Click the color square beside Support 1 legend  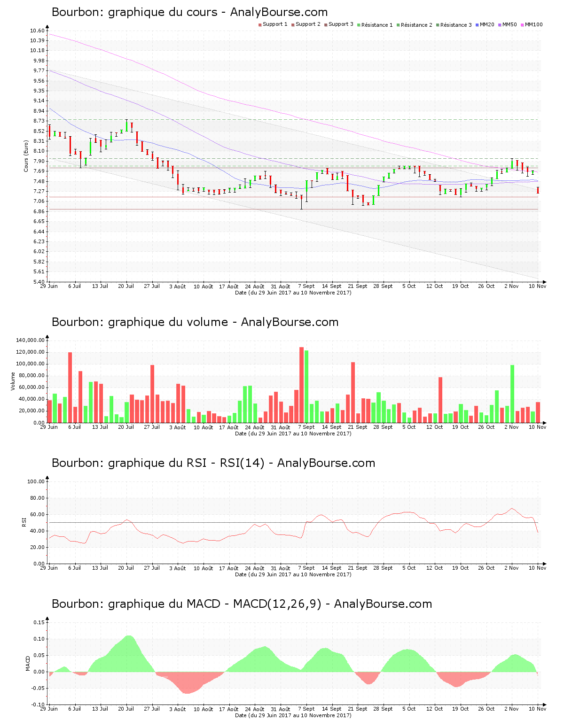click(x=260, y=25)
